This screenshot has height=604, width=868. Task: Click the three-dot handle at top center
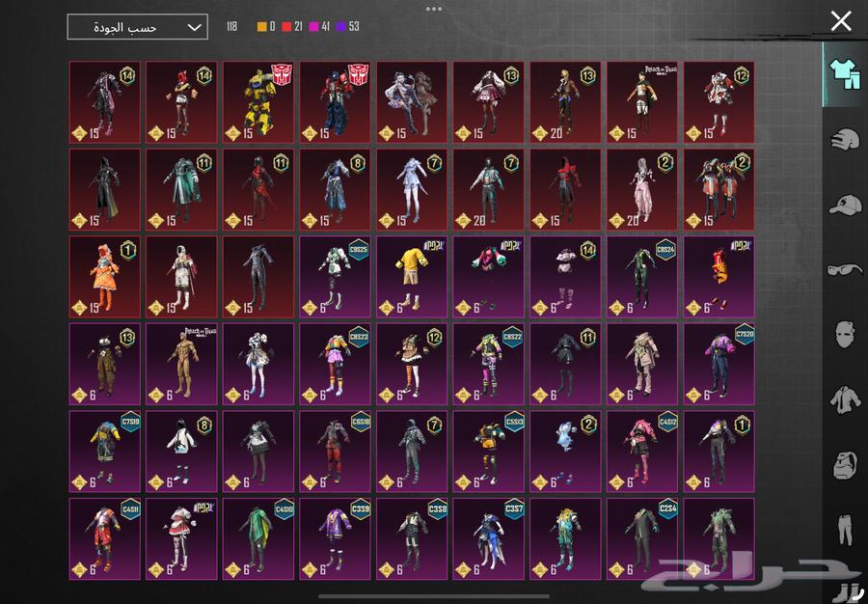(434, 9)
